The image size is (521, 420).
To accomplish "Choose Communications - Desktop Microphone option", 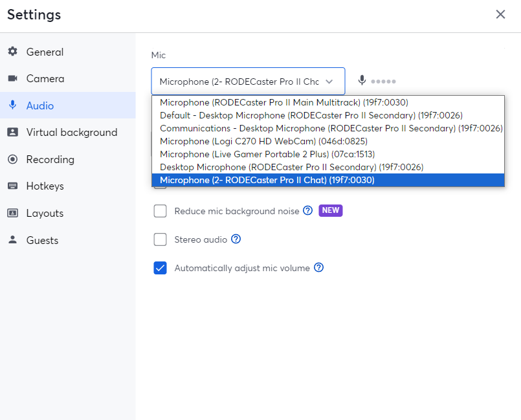I will point(328,128).
